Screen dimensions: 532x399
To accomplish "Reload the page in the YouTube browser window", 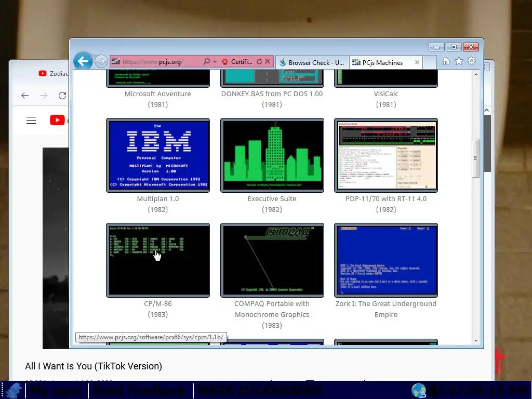I will pos(62,96).
